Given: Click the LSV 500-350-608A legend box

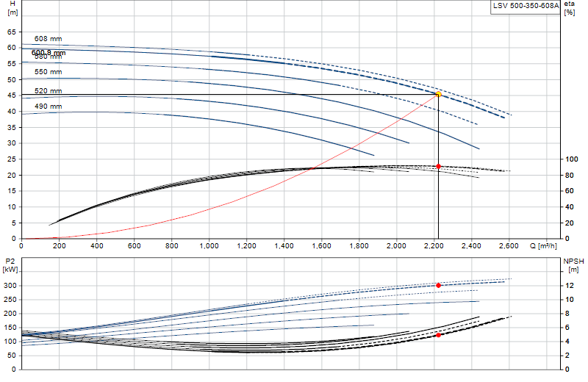Looking at the screenshot, I should pyautogui.click(x=526, y=7).
